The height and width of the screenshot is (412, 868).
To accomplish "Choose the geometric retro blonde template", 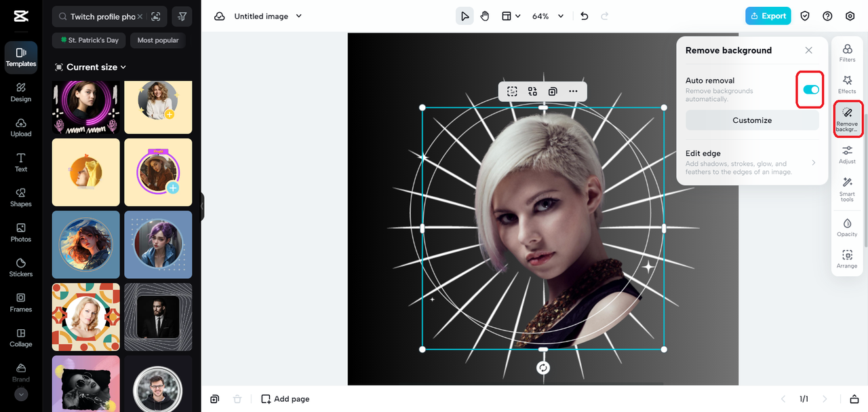I will (x=86, y=317).
